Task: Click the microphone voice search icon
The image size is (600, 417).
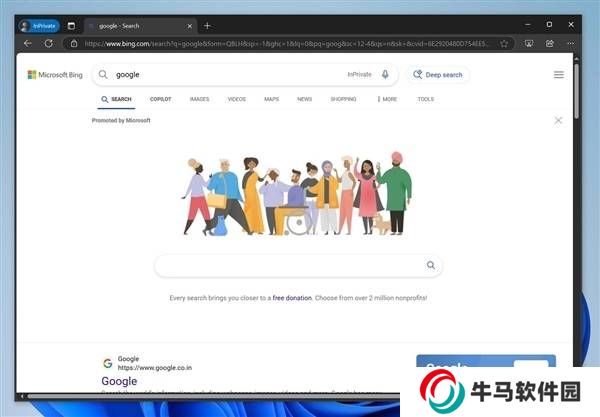Action: point(385,74)
